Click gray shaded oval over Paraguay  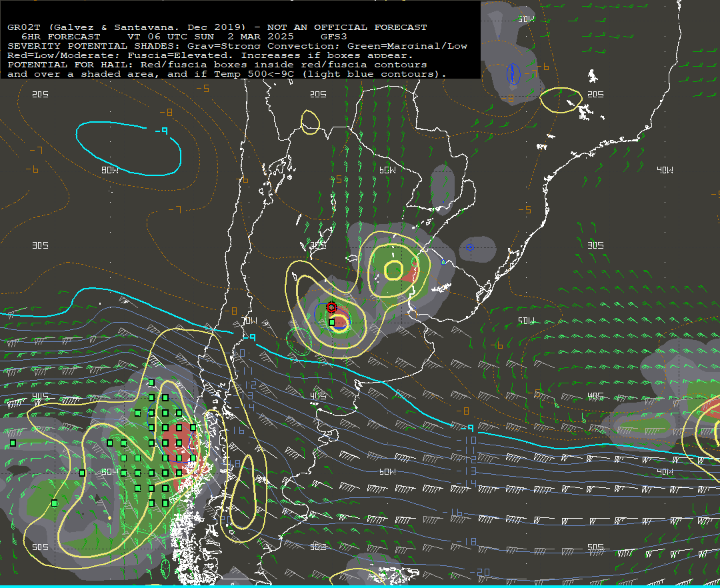click(442, 189)
